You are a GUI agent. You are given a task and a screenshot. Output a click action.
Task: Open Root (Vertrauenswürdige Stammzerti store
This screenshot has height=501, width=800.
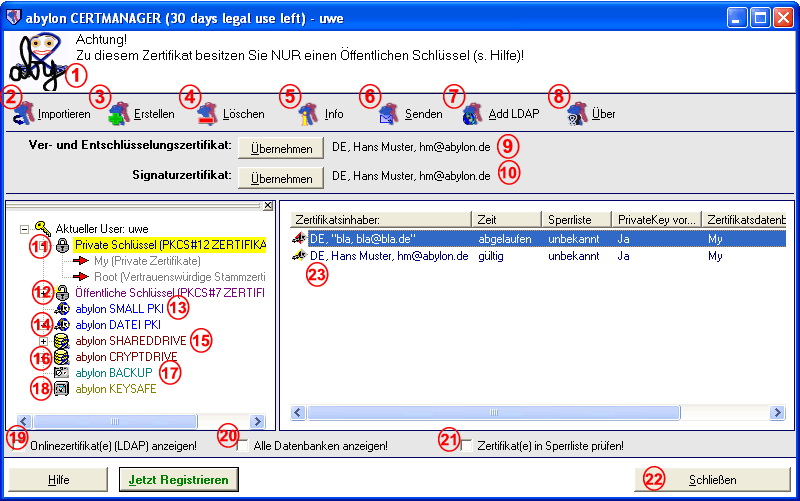coord(180,277)
